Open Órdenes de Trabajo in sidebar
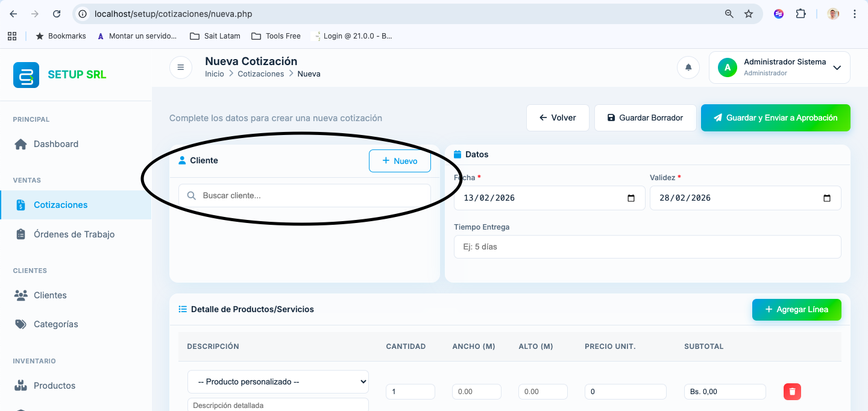 76,234
